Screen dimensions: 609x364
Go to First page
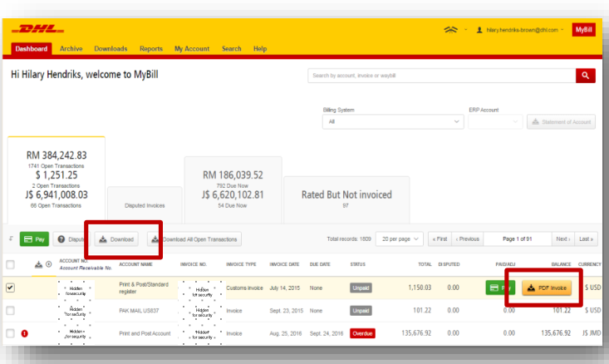pyautogui.click(x=440, y=239)
